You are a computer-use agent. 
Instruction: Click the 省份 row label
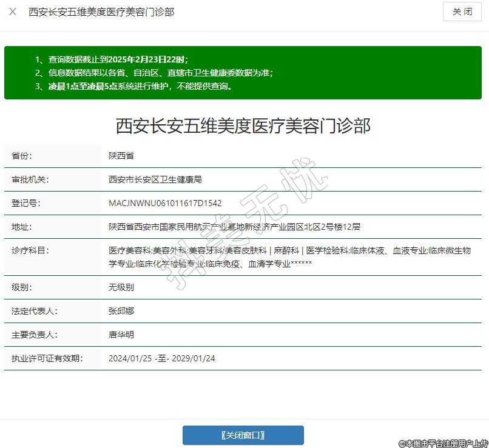pos(22,156)
